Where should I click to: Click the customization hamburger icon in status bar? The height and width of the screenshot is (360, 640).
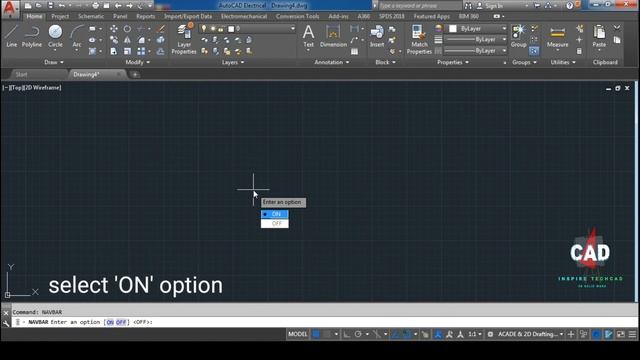coord(632,334)
